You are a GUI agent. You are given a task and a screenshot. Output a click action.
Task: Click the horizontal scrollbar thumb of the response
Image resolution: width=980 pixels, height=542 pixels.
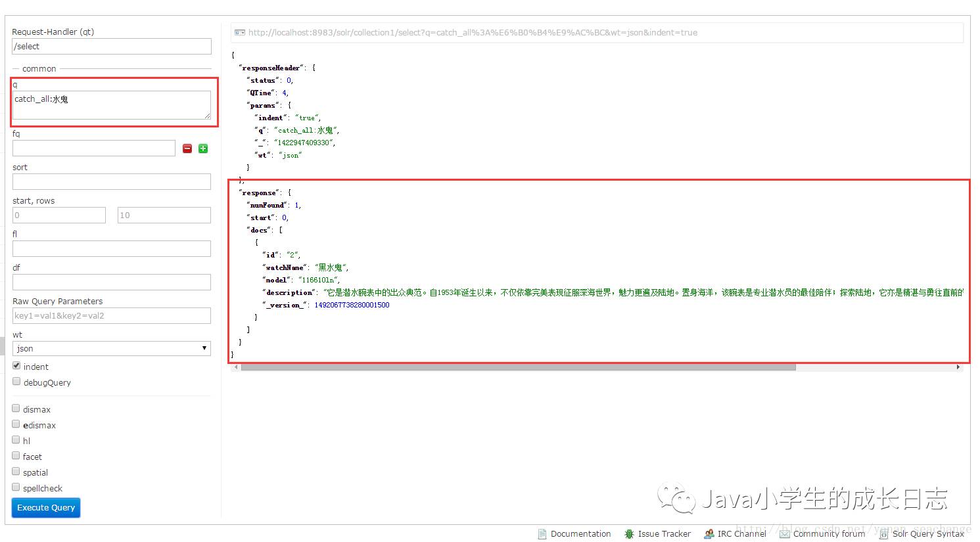[x=518, y=367]
